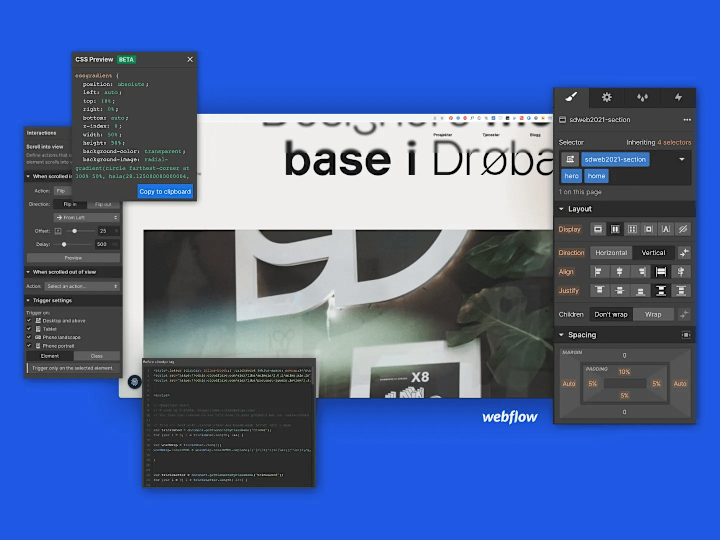720x540 pixels.
Task: Select Wrap for children
Action: [653, 315]
